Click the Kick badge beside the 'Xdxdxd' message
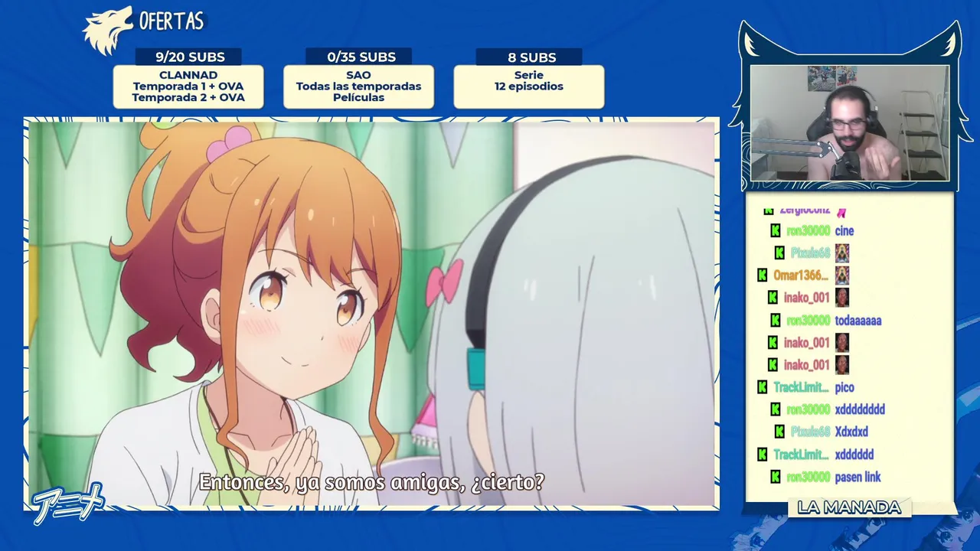 779,432
